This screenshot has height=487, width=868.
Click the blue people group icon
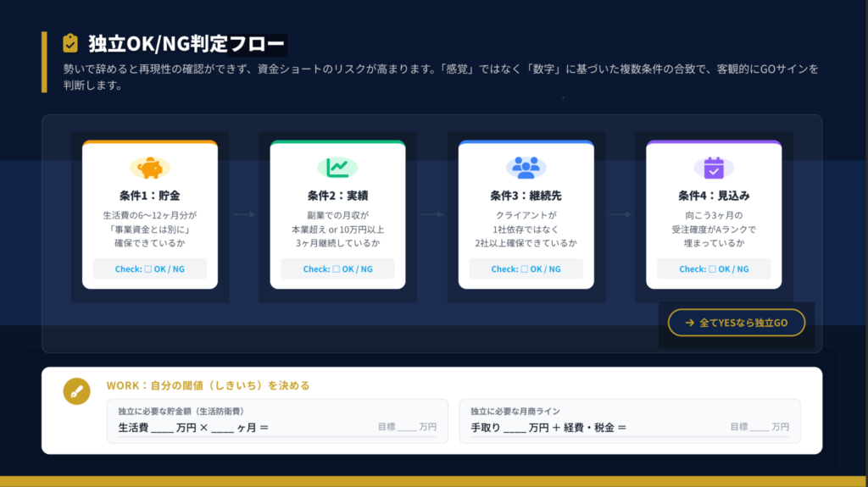(526, 168)
